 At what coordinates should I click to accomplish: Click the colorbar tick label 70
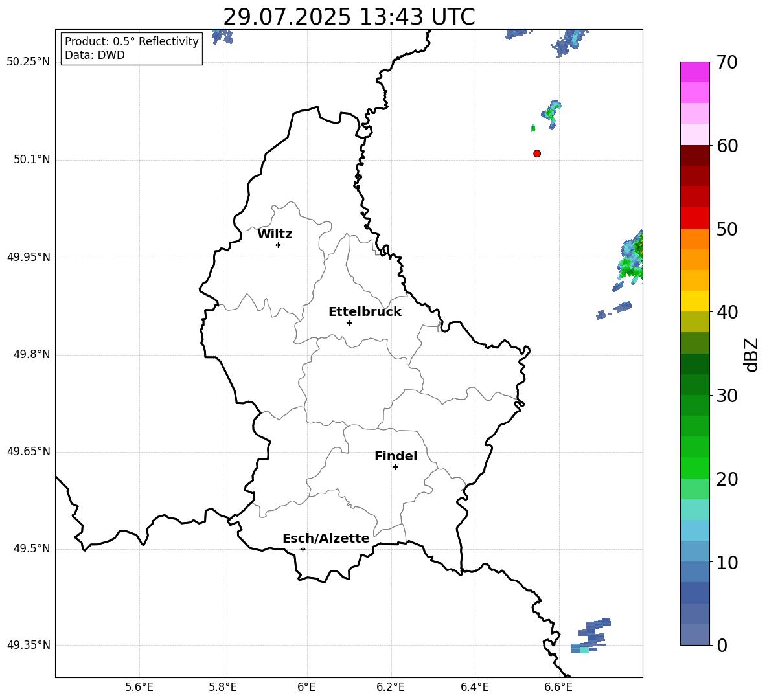point(727,62)
